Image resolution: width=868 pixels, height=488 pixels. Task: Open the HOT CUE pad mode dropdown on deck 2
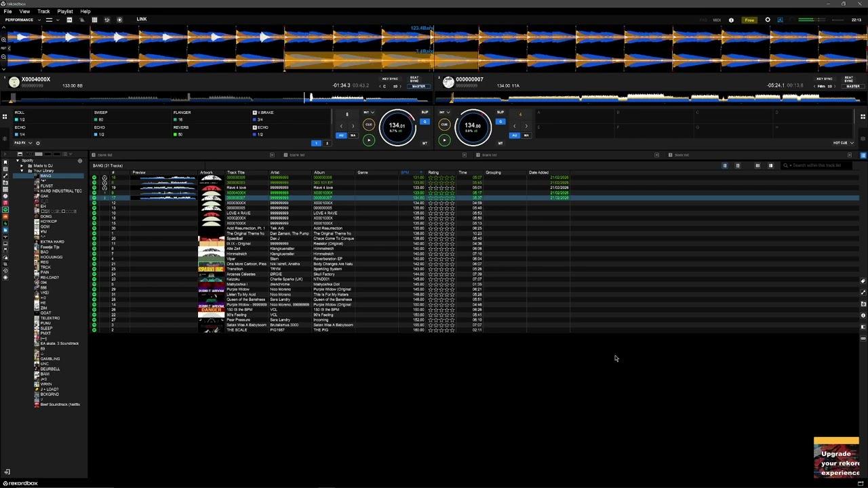click(x=843, y=143)
